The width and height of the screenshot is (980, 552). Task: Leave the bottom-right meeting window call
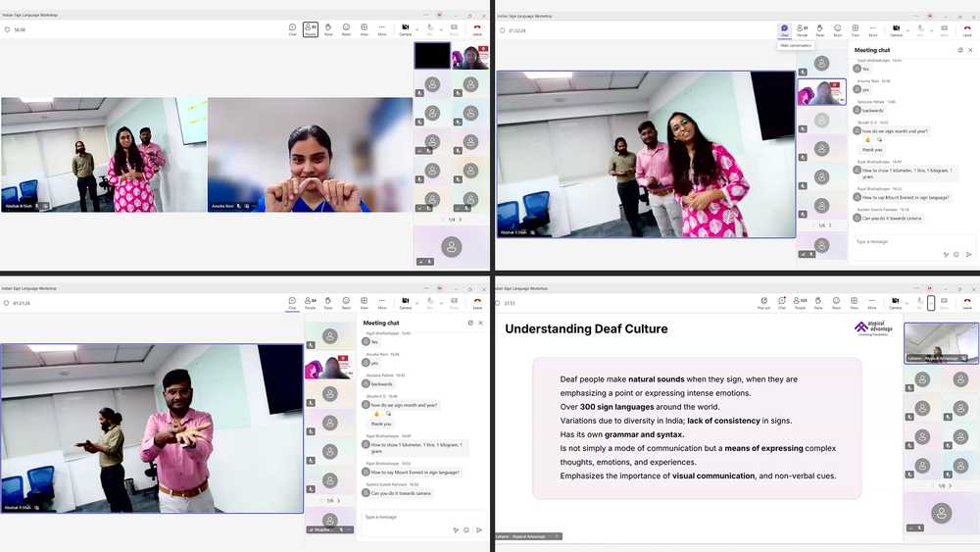click(967, 303)
